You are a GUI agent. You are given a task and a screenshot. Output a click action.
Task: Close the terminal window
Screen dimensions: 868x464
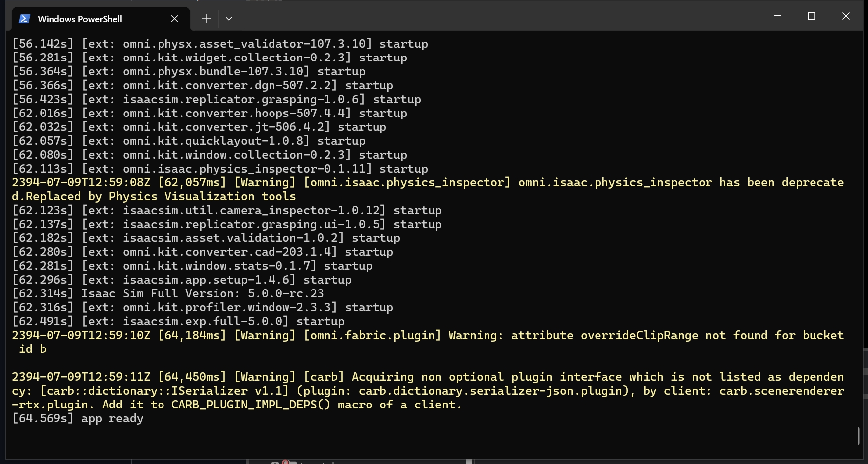845,16
